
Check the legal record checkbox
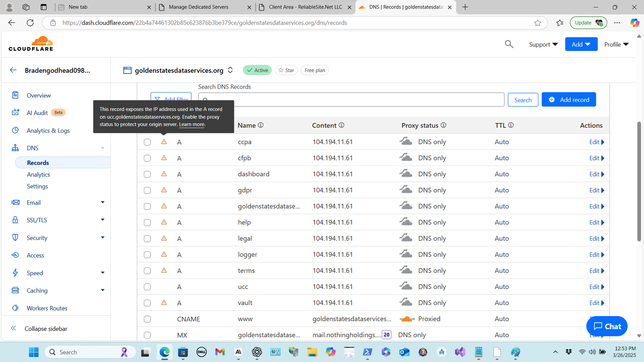(147, 238)
